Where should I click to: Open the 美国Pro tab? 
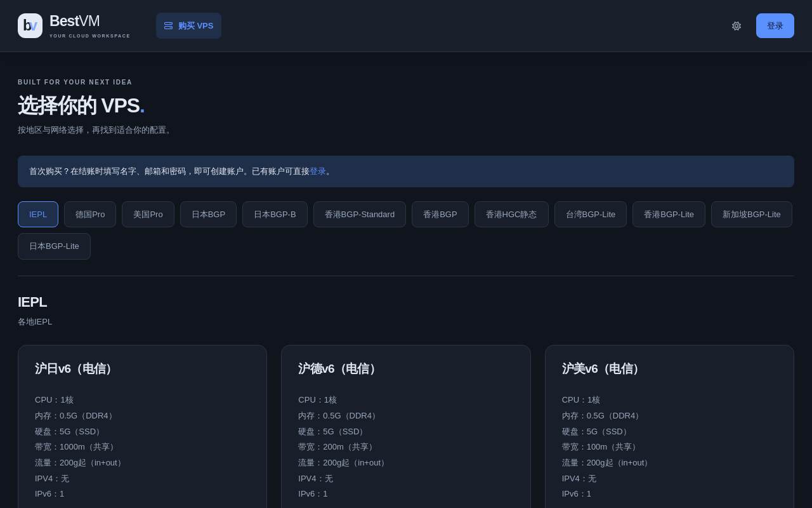148,215
